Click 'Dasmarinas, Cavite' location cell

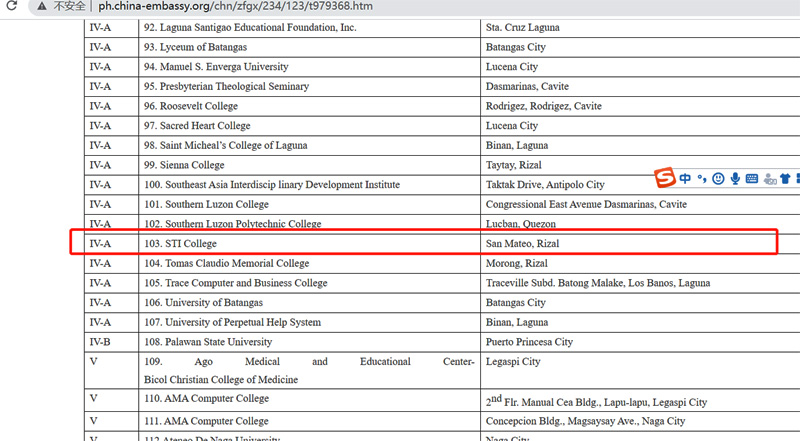click(527, 86)
